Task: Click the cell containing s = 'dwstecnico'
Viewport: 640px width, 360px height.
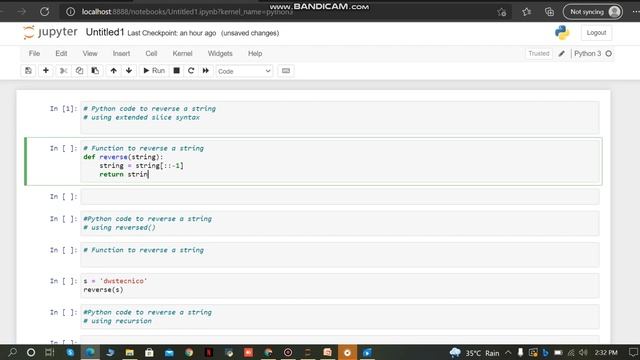Action: coord(340,285)
